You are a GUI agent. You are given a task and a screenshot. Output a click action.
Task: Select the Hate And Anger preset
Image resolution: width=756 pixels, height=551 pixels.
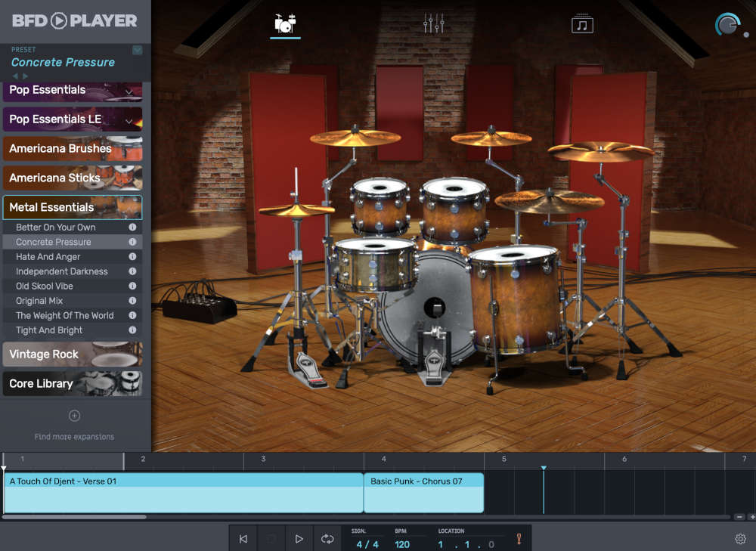47,256
